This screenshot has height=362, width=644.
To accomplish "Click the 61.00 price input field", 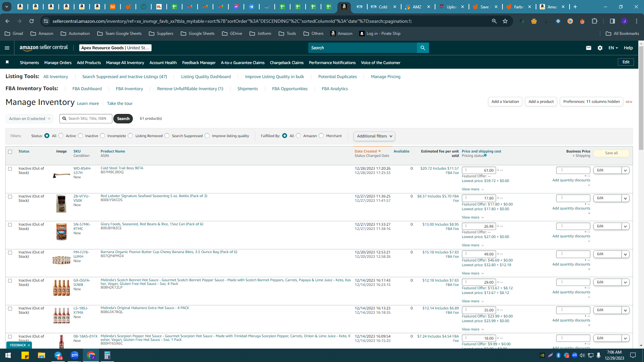I will [479, 170].
